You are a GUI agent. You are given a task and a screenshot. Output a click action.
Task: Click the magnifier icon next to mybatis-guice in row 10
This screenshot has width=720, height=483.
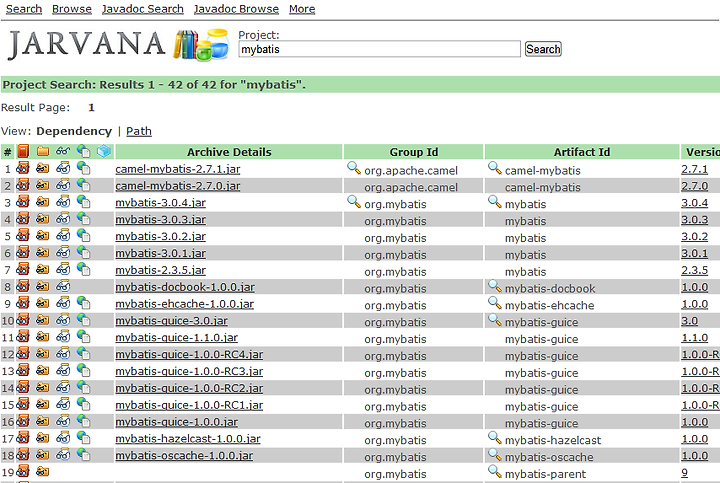495,320
